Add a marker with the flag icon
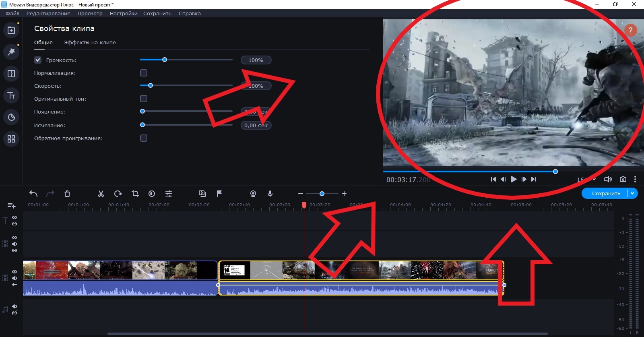The width and height of the screenshot is (644, 337). point(219,194)
